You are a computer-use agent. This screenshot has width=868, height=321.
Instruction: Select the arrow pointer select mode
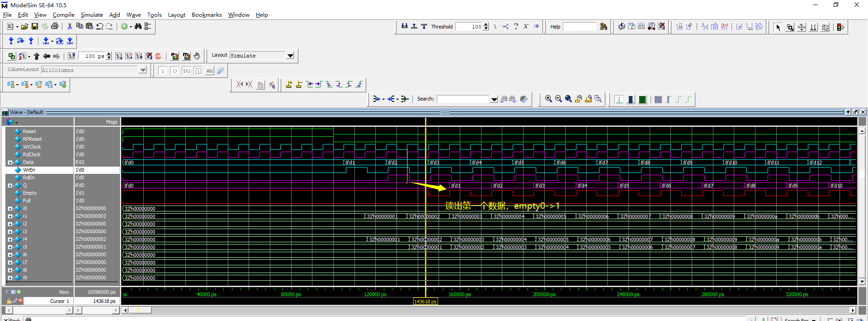click(778, 27)
